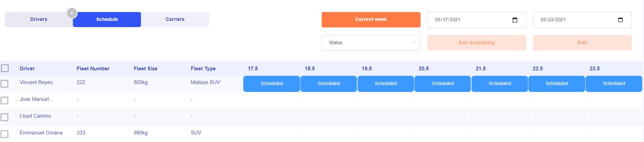Open calendar picker on start date 05/17/2021

[x=515, y=20]
